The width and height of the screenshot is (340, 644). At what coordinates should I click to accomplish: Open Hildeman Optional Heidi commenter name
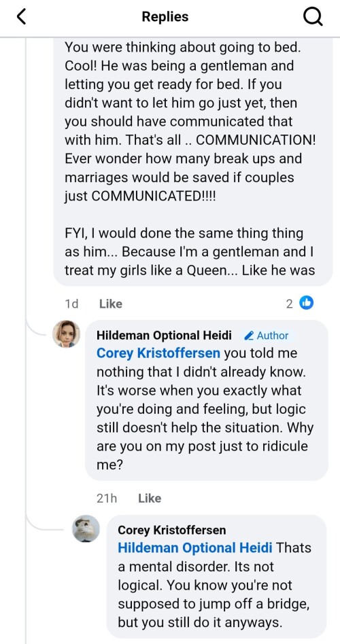point(164,335)
